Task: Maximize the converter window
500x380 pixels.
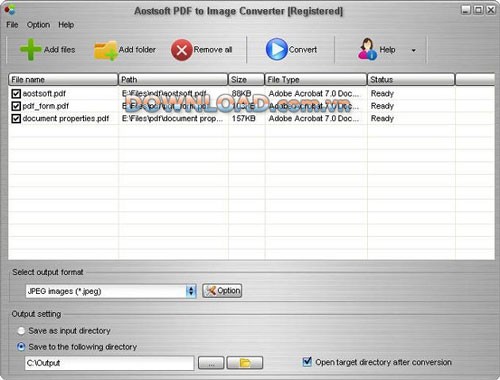Action: 478,10
